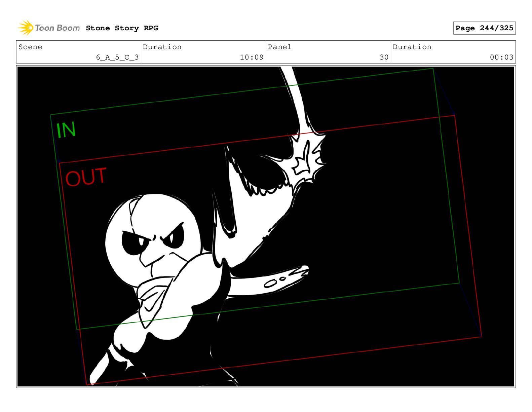
Task: Select scene name '6_A_5_C_3'
Action: [117, 58]
